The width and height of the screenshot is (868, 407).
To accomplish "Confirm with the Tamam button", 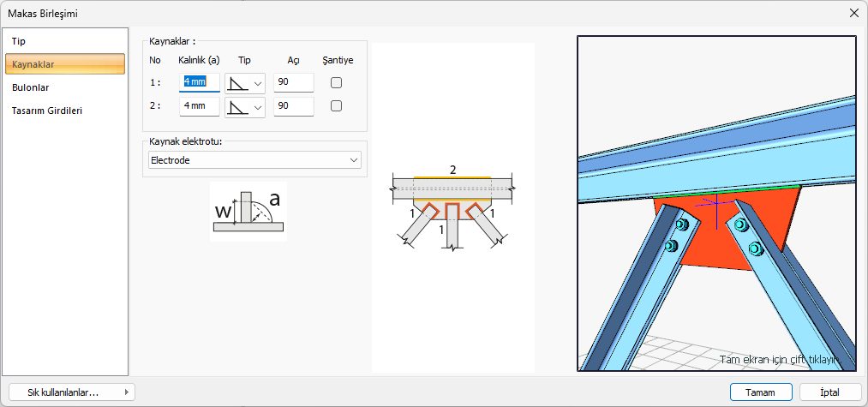I will tap(761, 392).
